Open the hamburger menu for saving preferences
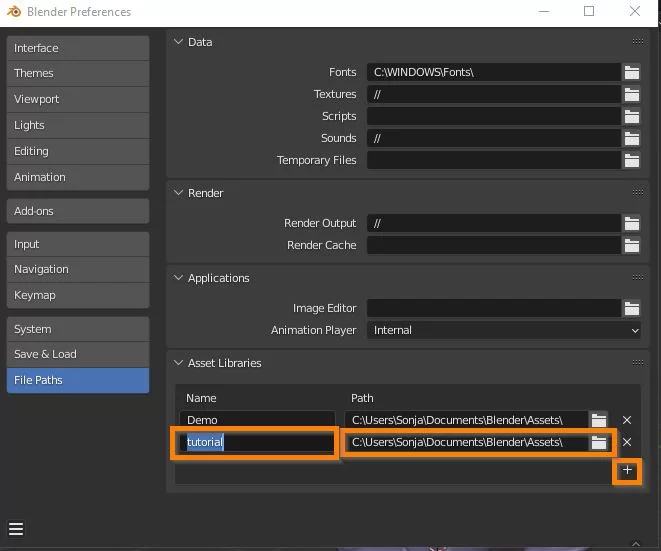This screenshot has height=551, width=661. click(16, 529)
